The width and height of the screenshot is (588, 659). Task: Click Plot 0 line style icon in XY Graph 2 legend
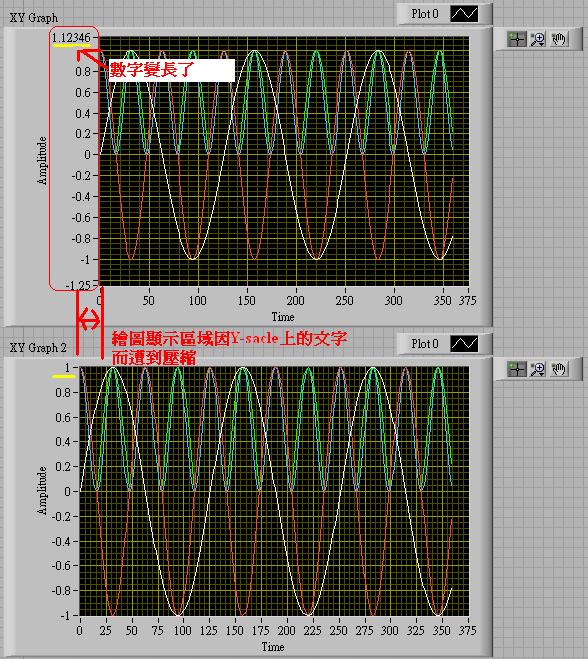click(x=464, y=344)
